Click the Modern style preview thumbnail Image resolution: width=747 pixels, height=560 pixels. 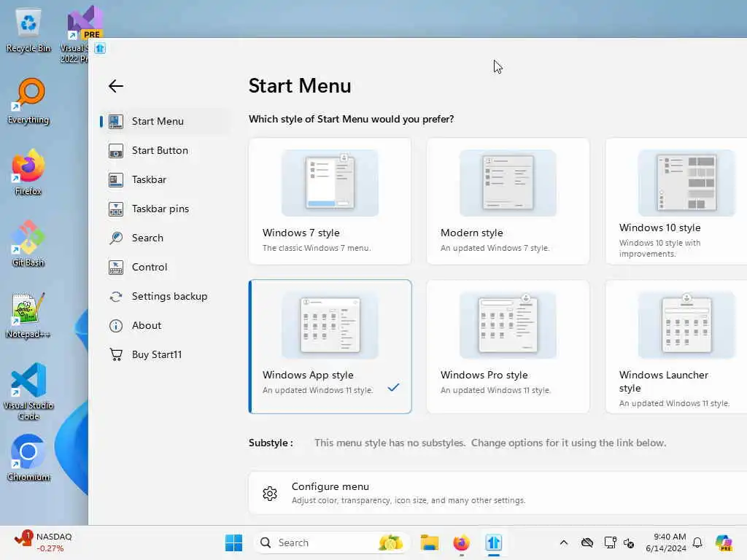[x=508, y=183]
